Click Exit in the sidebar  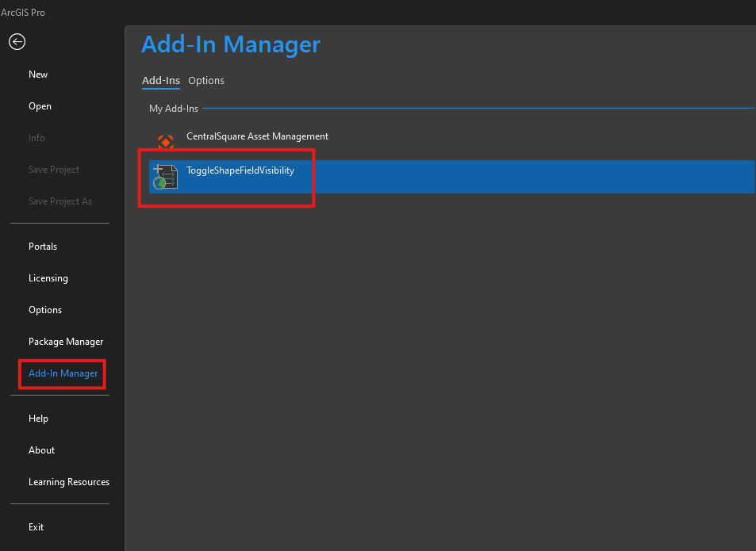[x=36, y=527]
